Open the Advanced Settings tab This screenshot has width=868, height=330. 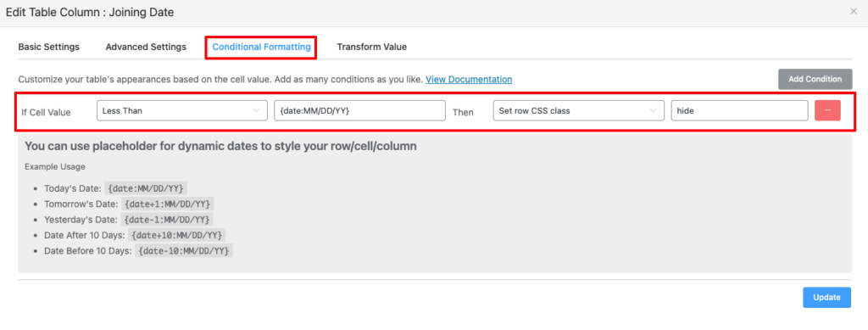point(146,47)
